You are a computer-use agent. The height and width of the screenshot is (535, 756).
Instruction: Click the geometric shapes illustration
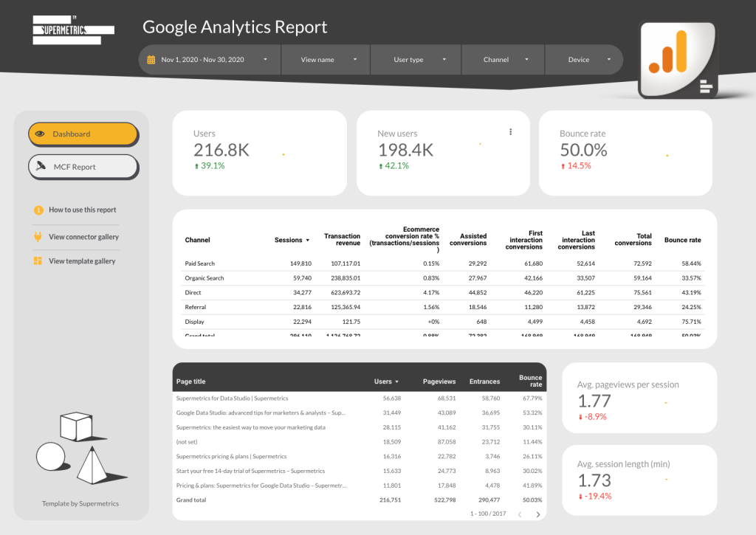tap(81, 448)
